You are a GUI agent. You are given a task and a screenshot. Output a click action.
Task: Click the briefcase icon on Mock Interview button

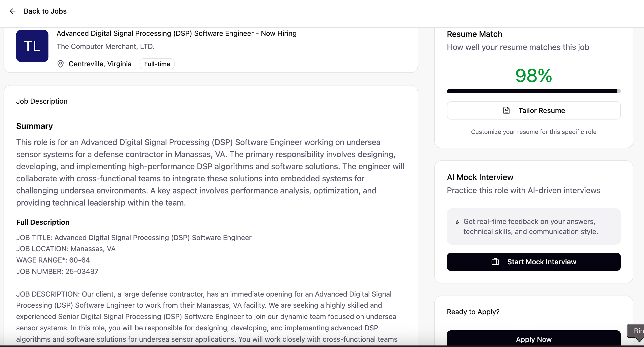[495, 262]
